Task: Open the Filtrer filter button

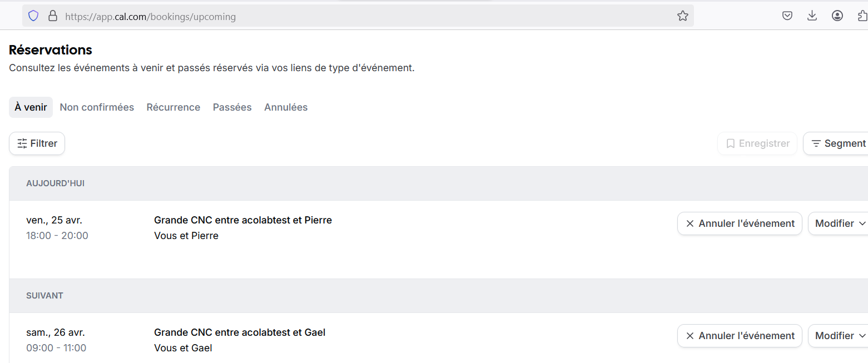Action: pyautogui.click(x=37, y=143)
